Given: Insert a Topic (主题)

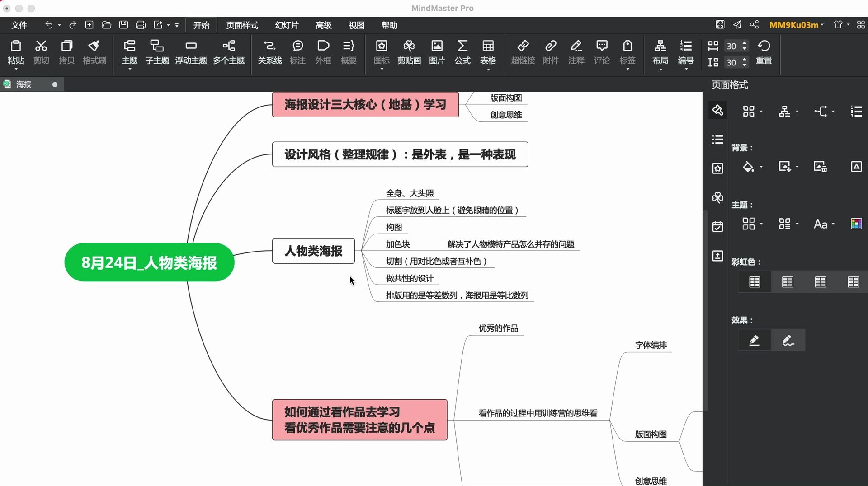Looking at the screenshot, I should 129,52.
